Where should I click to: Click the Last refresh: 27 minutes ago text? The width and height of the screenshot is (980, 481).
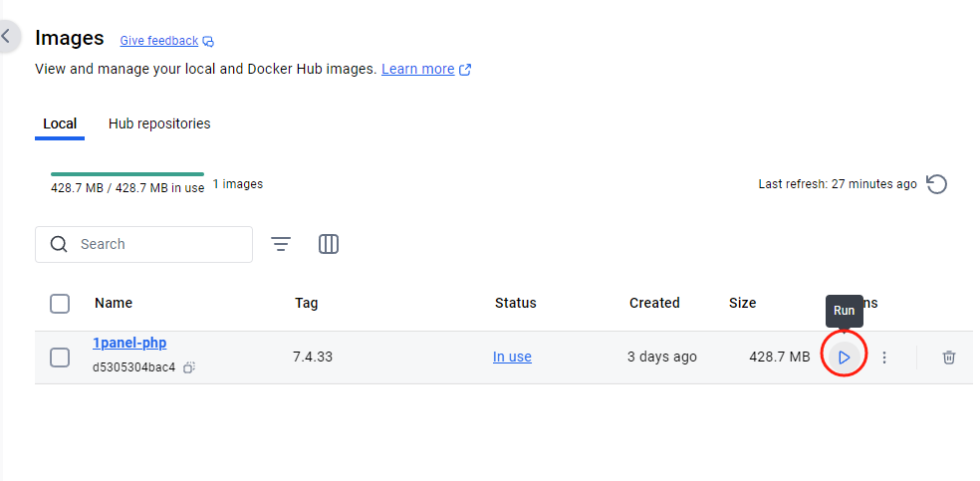click(x=838, y=184)
